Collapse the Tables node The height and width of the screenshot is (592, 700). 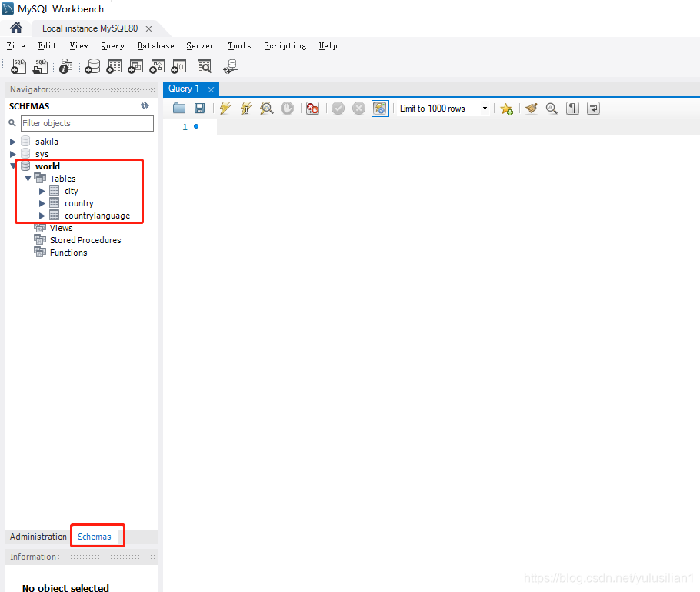[28, 179]
